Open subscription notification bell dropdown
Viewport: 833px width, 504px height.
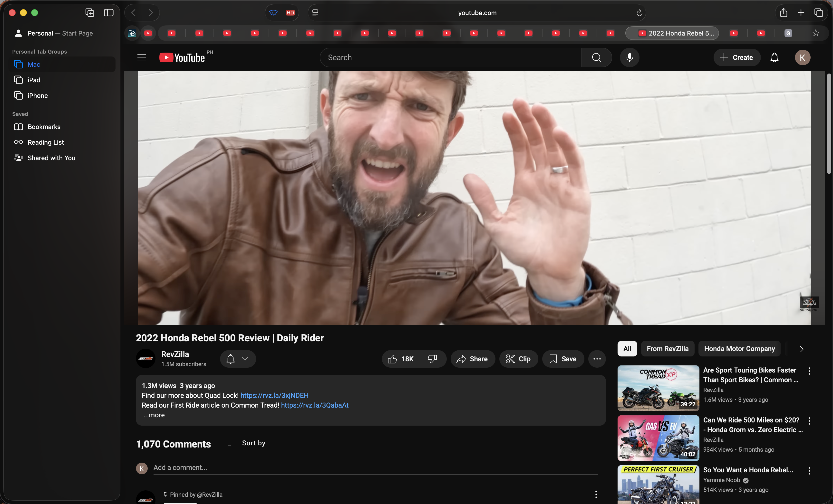238,359
